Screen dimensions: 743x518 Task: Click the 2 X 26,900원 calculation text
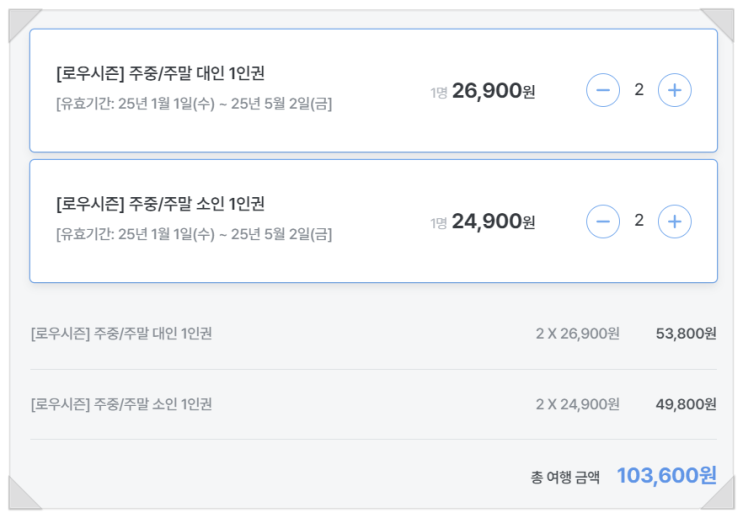pos(577,334)
